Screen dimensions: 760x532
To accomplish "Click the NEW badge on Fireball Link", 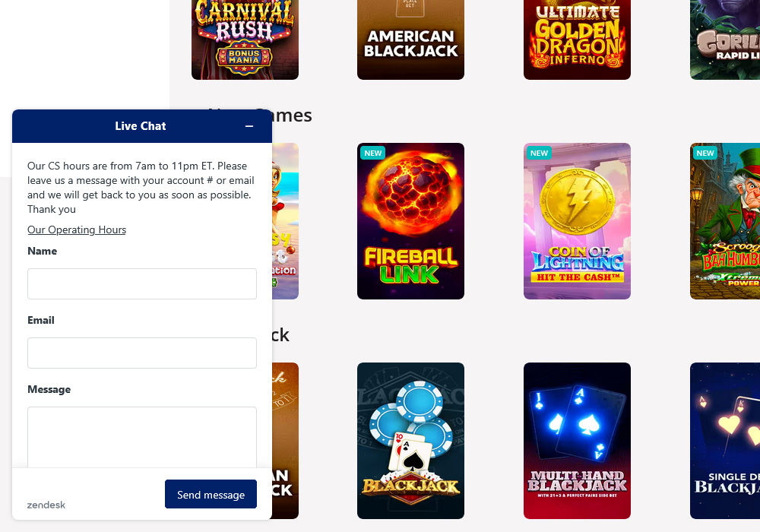I will click(372, 153).
